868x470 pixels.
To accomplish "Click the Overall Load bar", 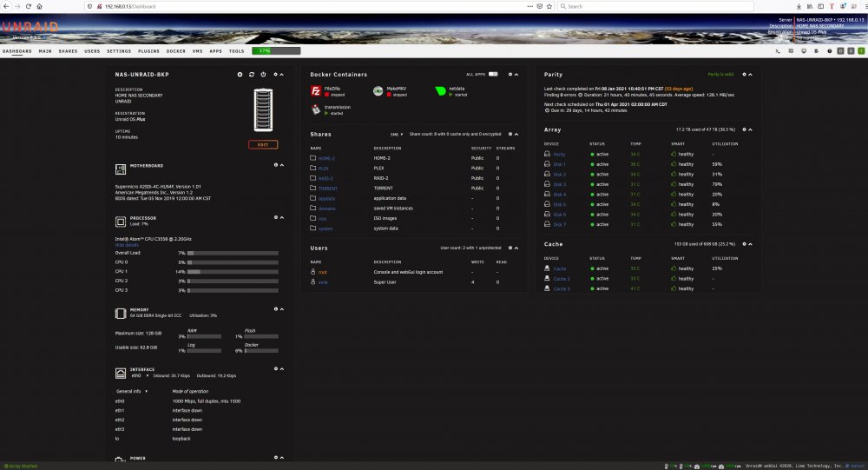I will click(x=233, y=253).
